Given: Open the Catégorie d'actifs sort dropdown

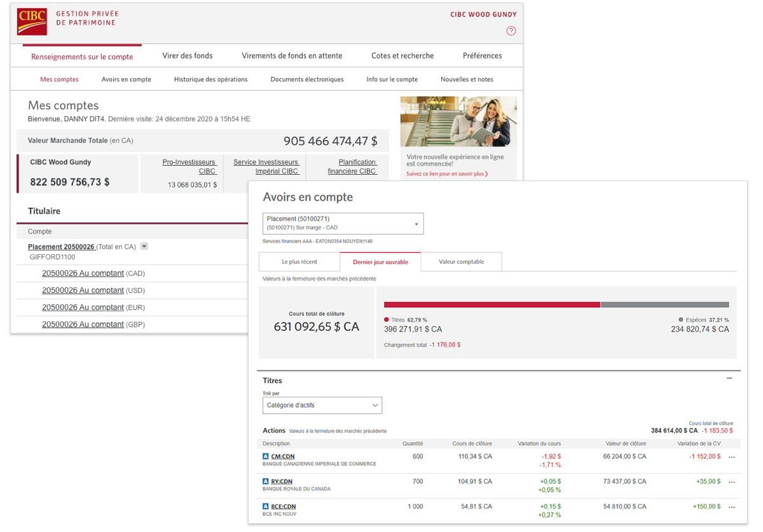Looking at the screenshot, I should coord(322,405).
